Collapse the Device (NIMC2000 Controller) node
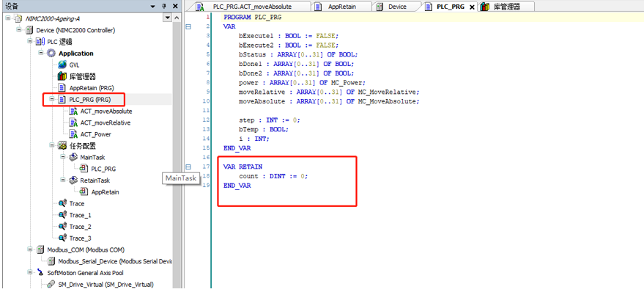Image resolution: width=644 pixels, height=292 pixels. pos(19,30)
